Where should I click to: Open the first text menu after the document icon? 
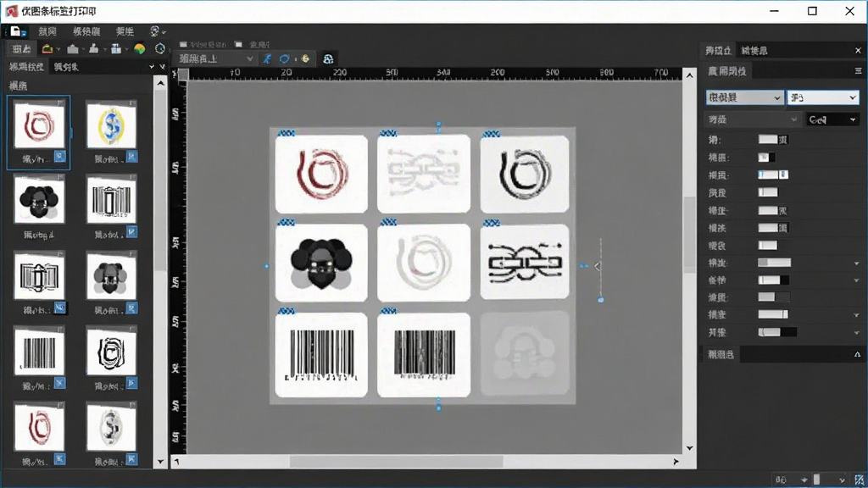pyautogui.click(x=47, y=31)
